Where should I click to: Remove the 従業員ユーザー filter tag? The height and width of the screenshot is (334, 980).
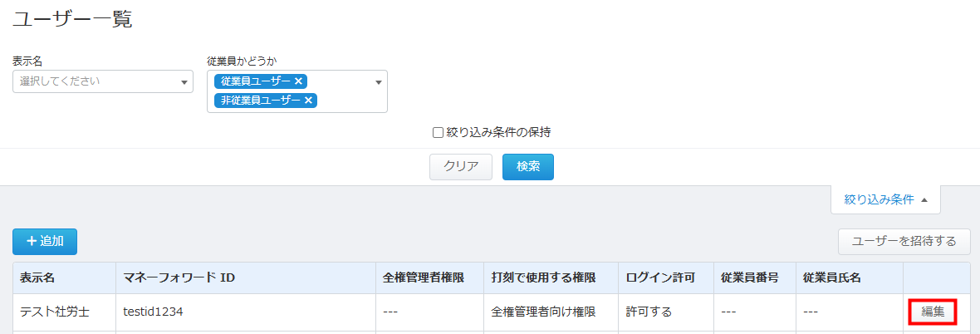pyautogui.click(x=299, y=81)
